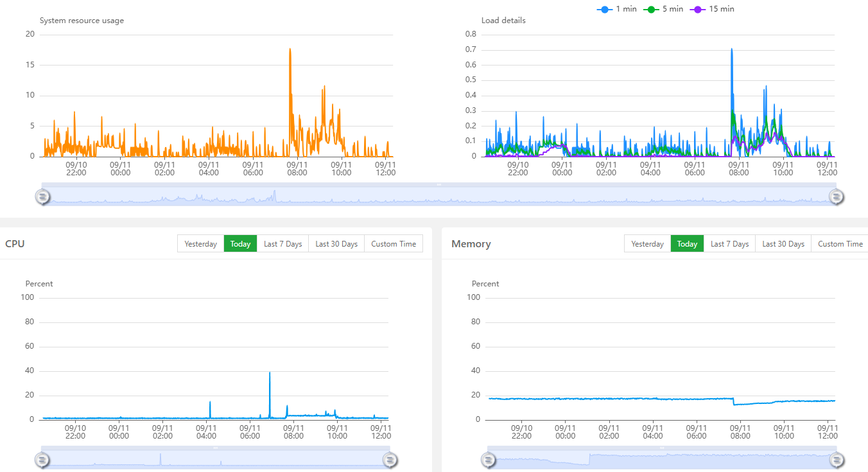
Task: Click the tallest spike in CPU chart
Action: click(270, 373)
